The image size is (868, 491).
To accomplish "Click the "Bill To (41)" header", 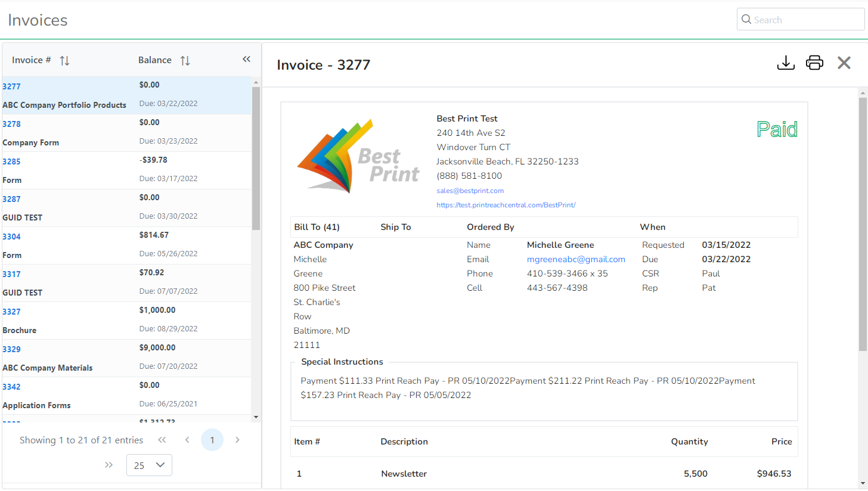I will click(317, 227).
